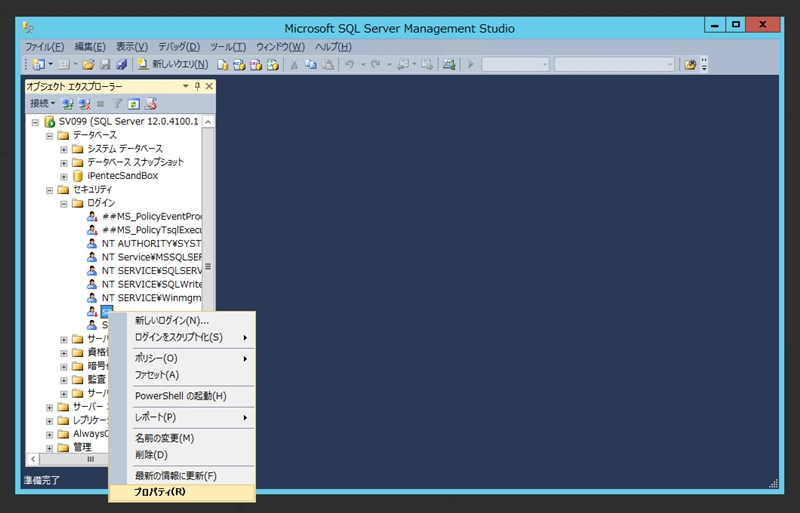Choose ファセット(A) in context menu
The width and height of the screenshot is (800, 513).
pyautogui.click(x=182, y=375)
